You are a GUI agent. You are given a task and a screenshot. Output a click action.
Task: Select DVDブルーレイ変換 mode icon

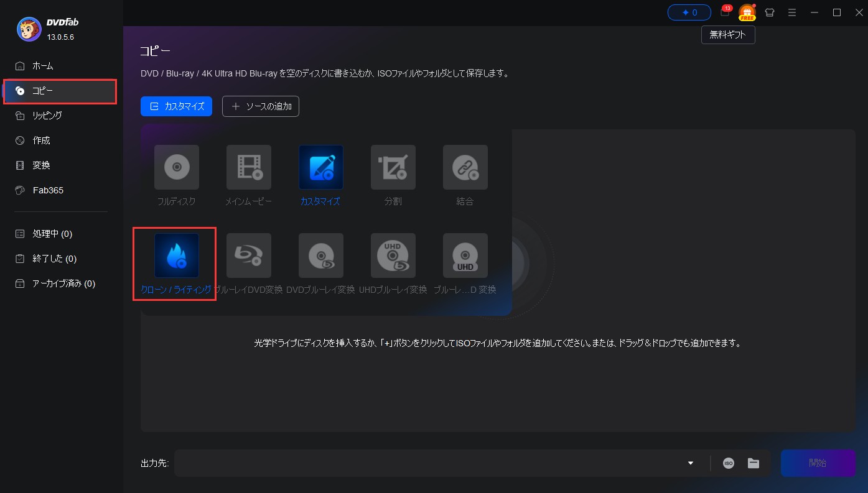click(x=321, y=256)
